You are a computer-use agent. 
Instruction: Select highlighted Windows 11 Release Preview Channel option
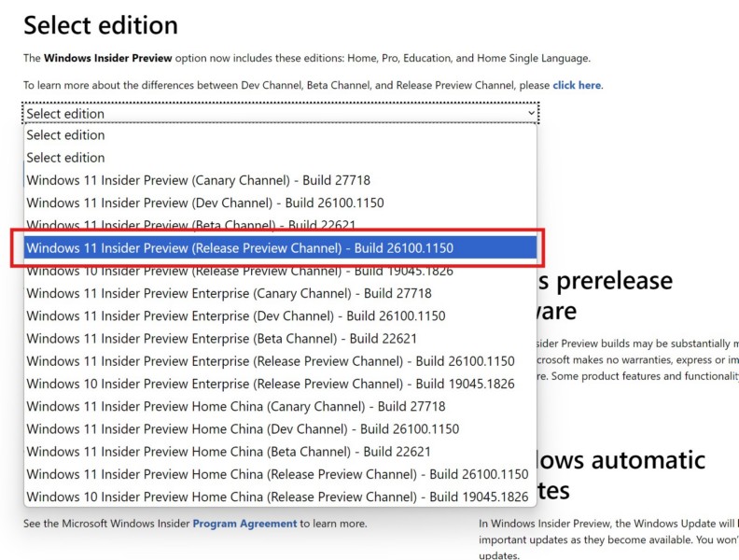(x=240, y=248)
